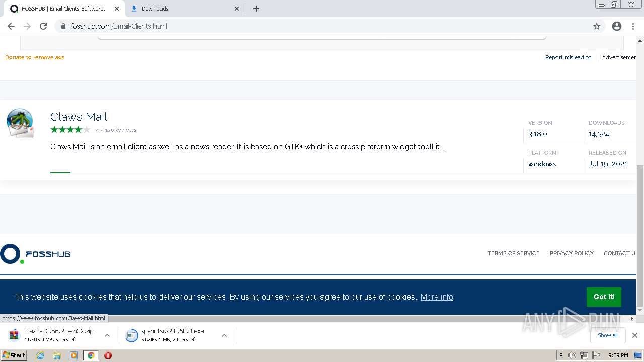Open the 120 Reviews link
The width and height of the screenshot is (644, 362).
[121, 130]
